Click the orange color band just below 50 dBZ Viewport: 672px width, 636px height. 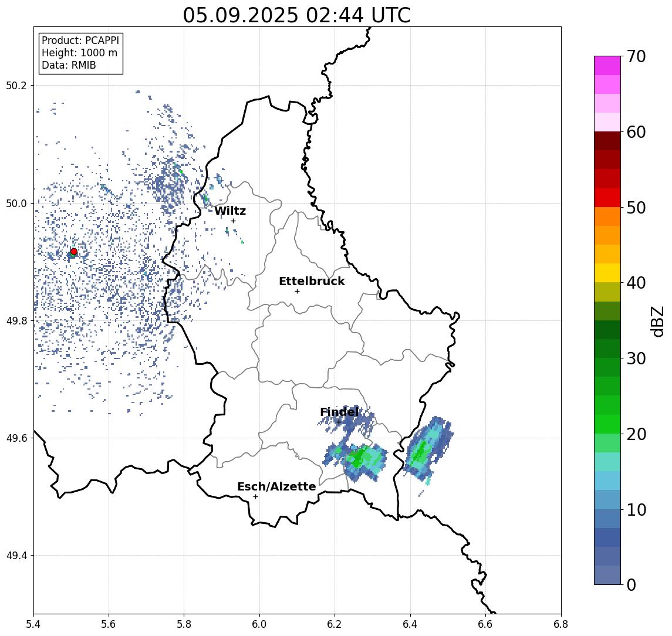[607, 217]
